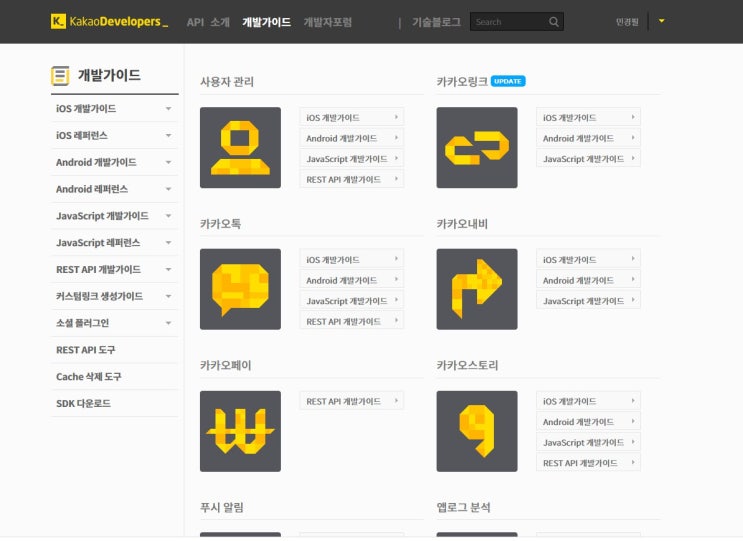The image size is (743, 541).
Task: Open the 기술블로그 menu link
Action: pyautogui.click(x=436, y=22)
